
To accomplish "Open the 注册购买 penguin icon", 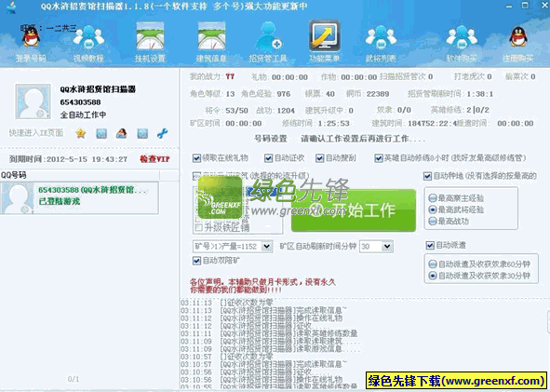I will [x=518, y=36].
